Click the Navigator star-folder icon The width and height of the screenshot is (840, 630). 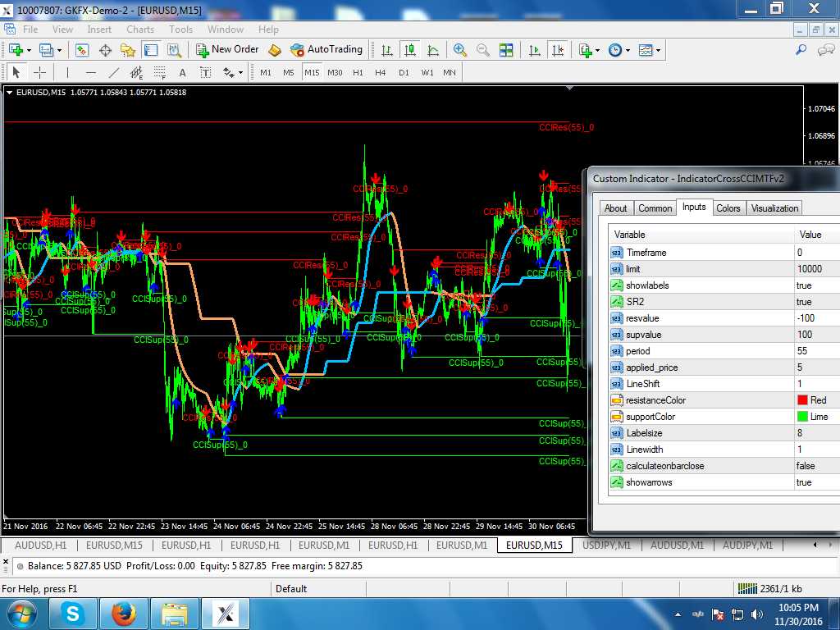click(127, 50)
